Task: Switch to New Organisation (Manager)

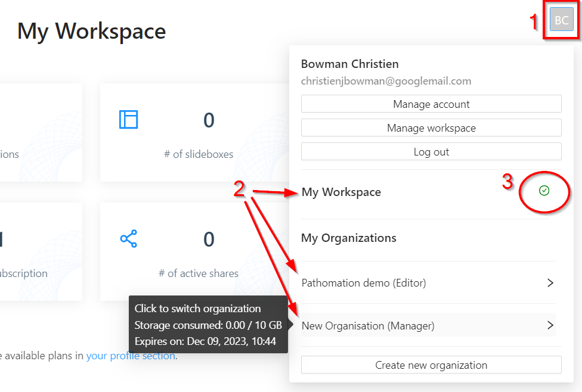Action: (x=368, y=326)
